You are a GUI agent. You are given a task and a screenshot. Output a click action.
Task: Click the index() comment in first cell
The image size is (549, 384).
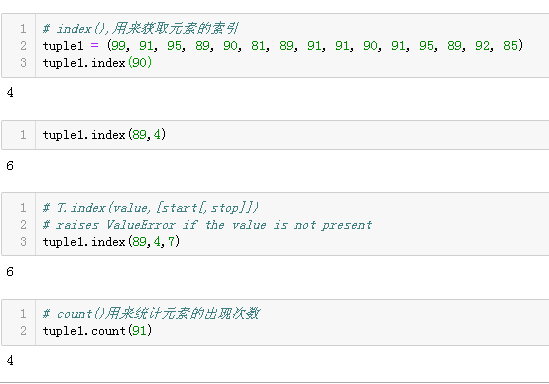[x=141, y=29]
